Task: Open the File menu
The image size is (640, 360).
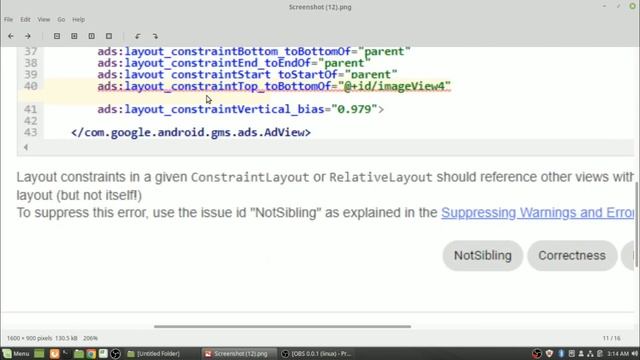Action: [x=8, y=19]
